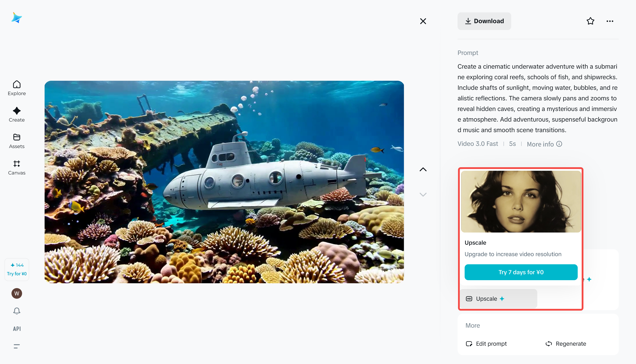
Task: Open the account menu via the W avatar
Action: coord(17,293)
